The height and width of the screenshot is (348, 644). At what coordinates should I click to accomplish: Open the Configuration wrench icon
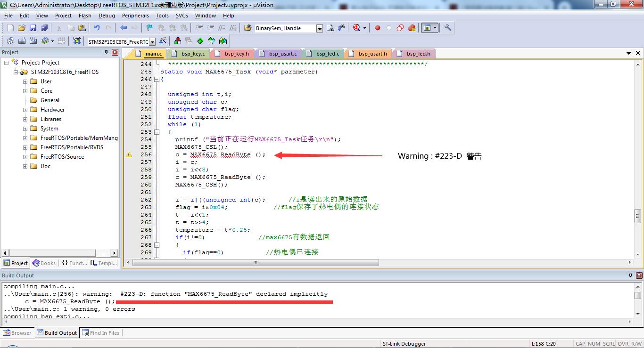point(448,28)
